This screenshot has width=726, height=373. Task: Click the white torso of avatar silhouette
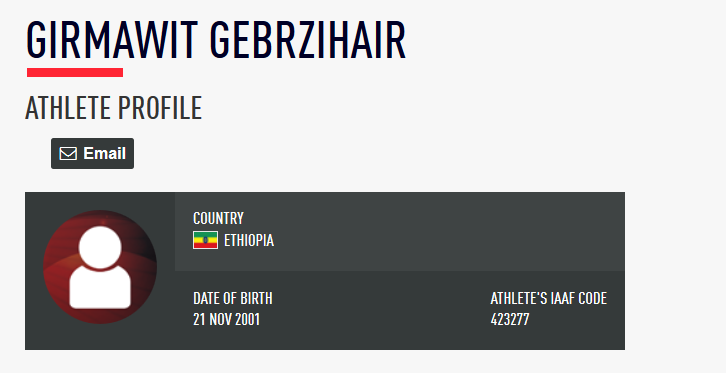(x=100, y=287)
